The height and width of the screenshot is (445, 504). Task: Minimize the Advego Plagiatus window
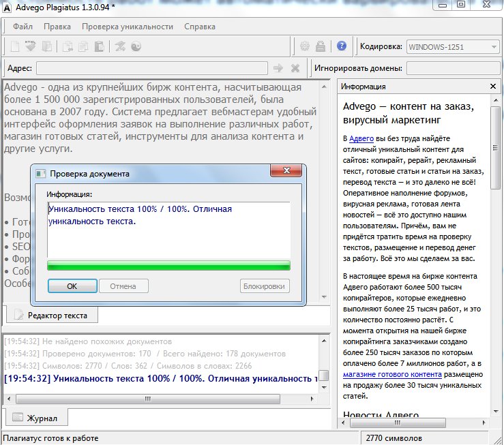click(x=443, y=5)
